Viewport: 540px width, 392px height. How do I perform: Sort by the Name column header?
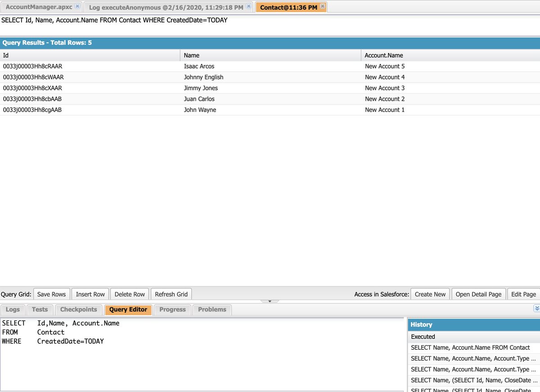(270, 55)
